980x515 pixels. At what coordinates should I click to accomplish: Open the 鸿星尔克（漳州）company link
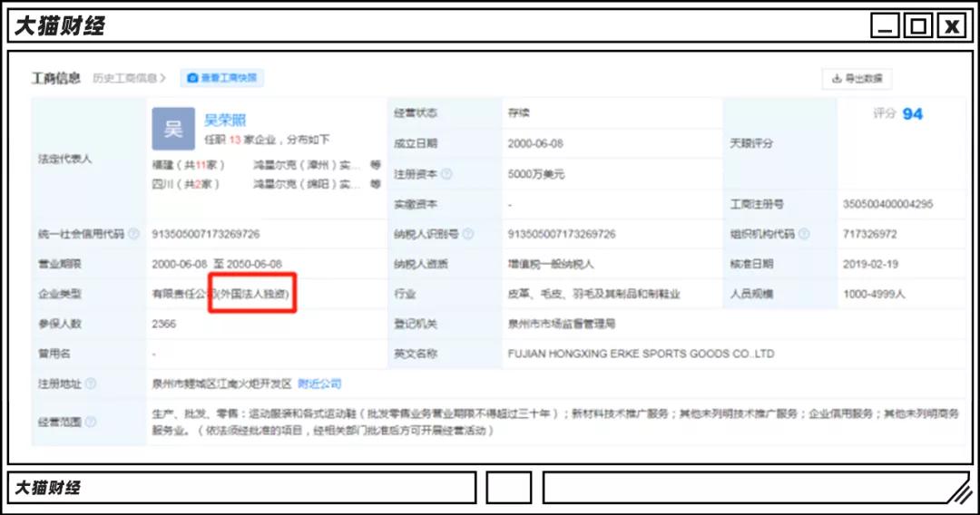307,165
